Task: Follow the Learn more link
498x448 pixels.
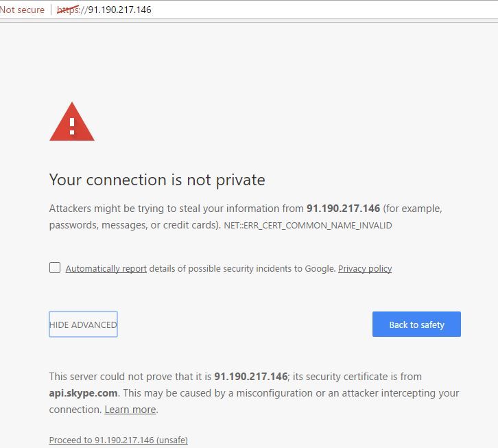Action: pyautogui.click(x=130, y=410)
